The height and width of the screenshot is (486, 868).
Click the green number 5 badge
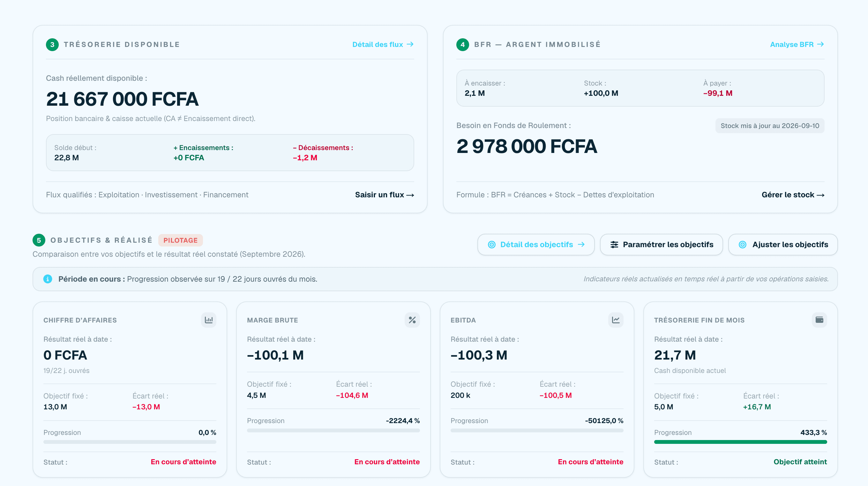point(39,240)
